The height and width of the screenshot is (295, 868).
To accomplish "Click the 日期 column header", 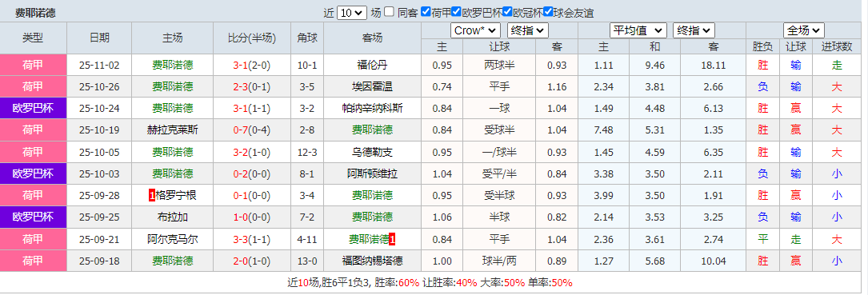I will tap(99, 38).
